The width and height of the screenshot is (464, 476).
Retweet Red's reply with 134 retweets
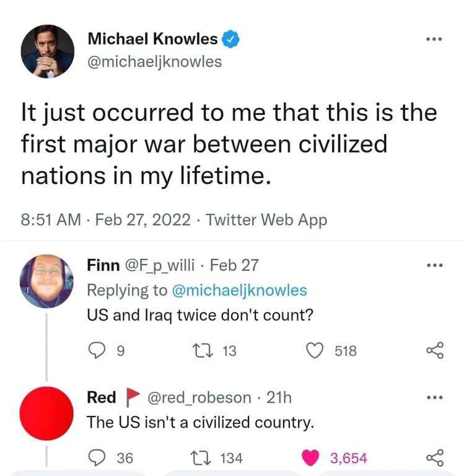201,458
